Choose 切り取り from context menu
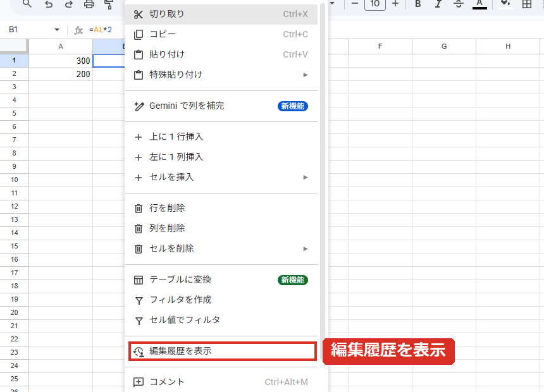The height and width of the screenshot is (392, 544). click(x=221, y=14)
